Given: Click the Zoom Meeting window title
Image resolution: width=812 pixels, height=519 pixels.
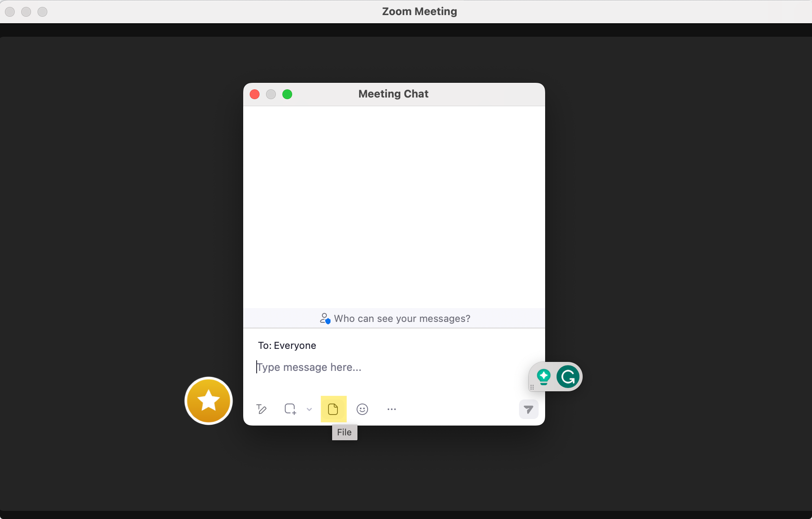Looking at the screenshot, I should tap(419, 11).
